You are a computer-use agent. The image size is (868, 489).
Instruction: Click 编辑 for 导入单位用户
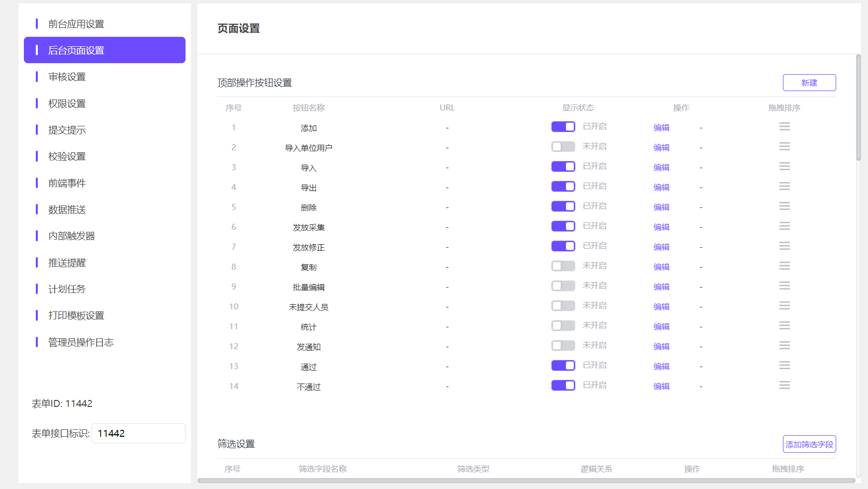(x=661, y=148)
